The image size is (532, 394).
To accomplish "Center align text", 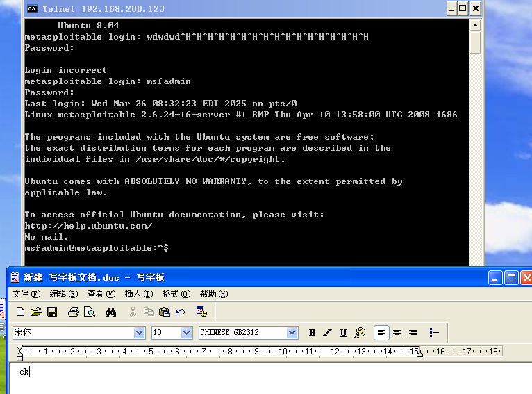I will 397,333.
